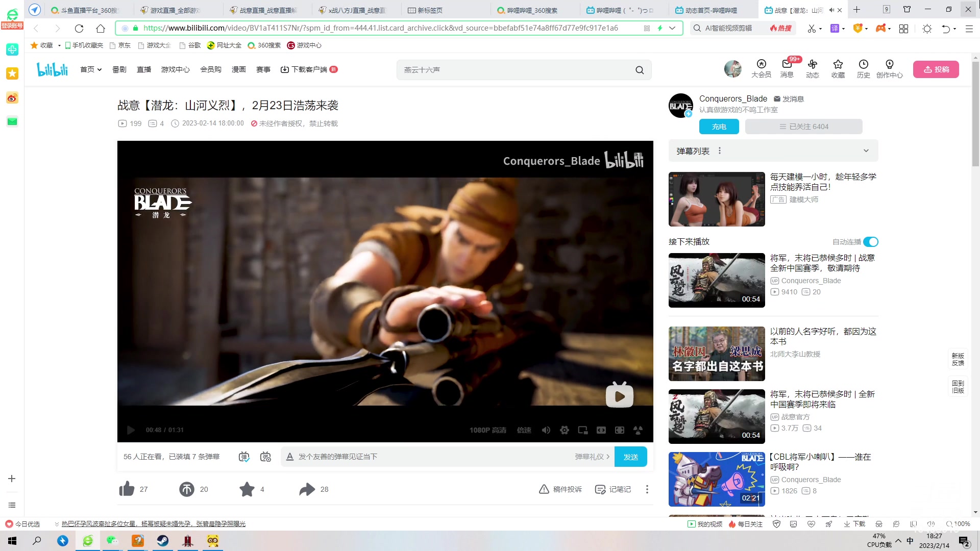
Task: Click the pink 投稿 upload button
Action: 936,69
